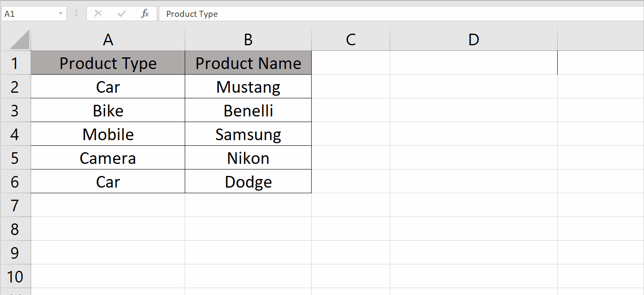Click the Cancel (X) icon beside formula bar
644x295 pixels.
(x=98, y=13)
